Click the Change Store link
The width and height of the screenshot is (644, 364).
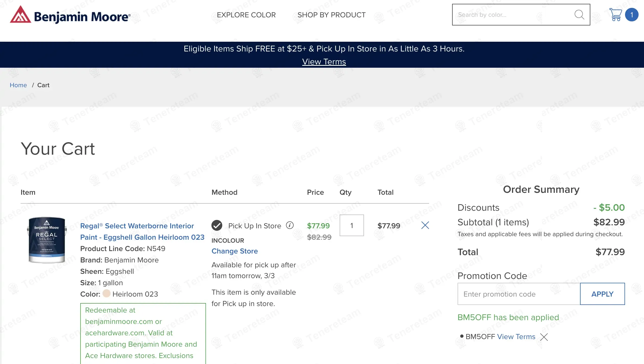click(234, 251)
